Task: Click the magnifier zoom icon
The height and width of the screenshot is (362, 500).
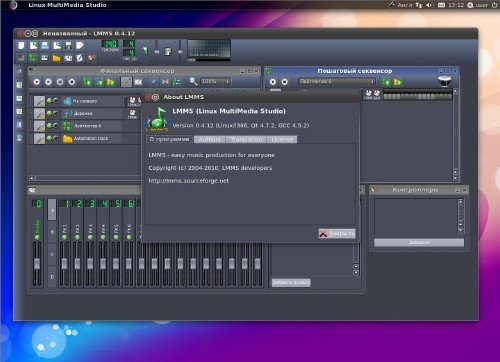Action: pyautogui.click(x=193, y=81)
